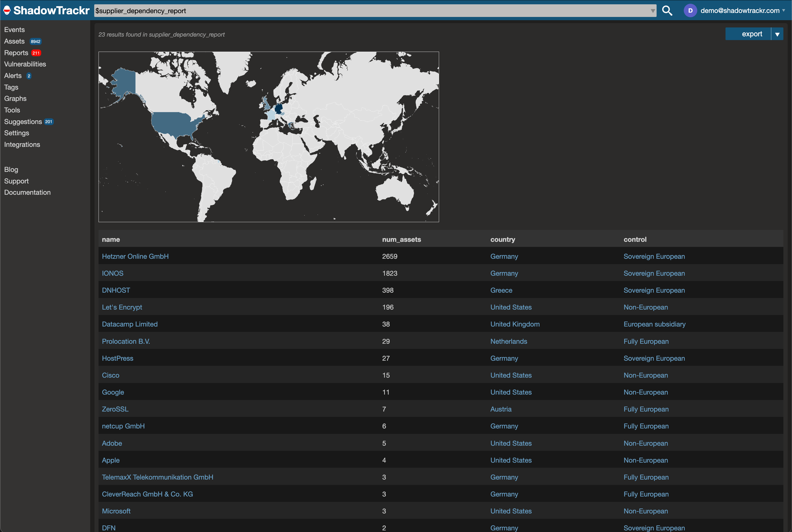Screen dimensions: 792x532
Task: Click the 1823 num_assets value
Action: [x=390, y=274]
